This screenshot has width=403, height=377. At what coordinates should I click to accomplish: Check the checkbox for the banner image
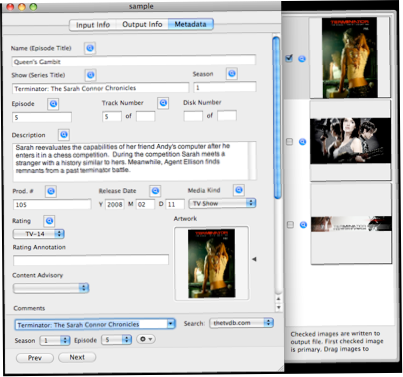click(x=290, y=225)
